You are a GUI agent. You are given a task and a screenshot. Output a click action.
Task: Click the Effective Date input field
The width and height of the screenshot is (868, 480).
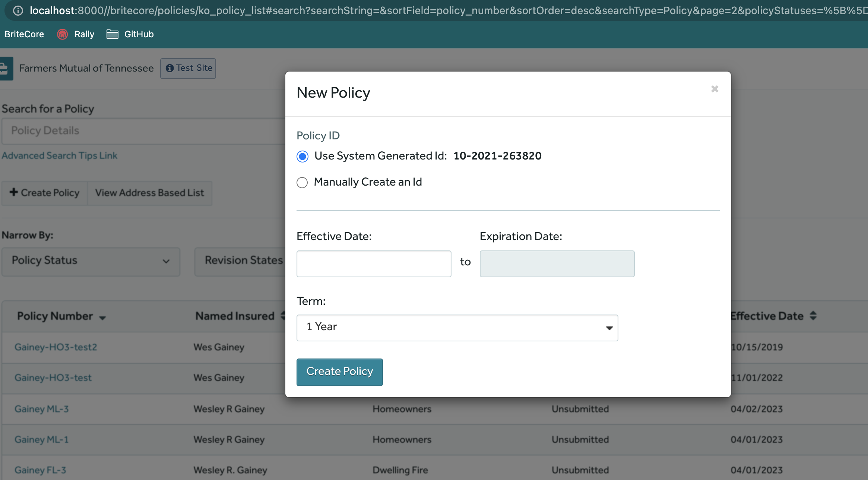[374, 264]
